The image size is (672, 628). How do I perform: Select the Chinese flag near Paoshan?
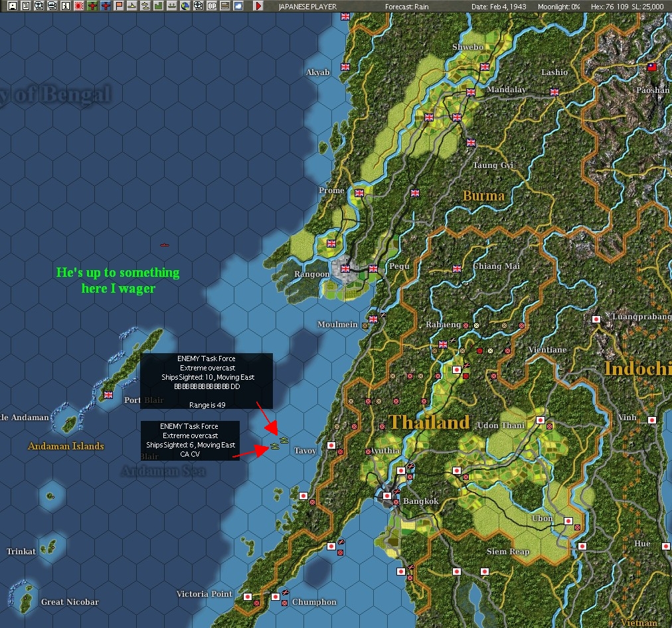(651, 67)
